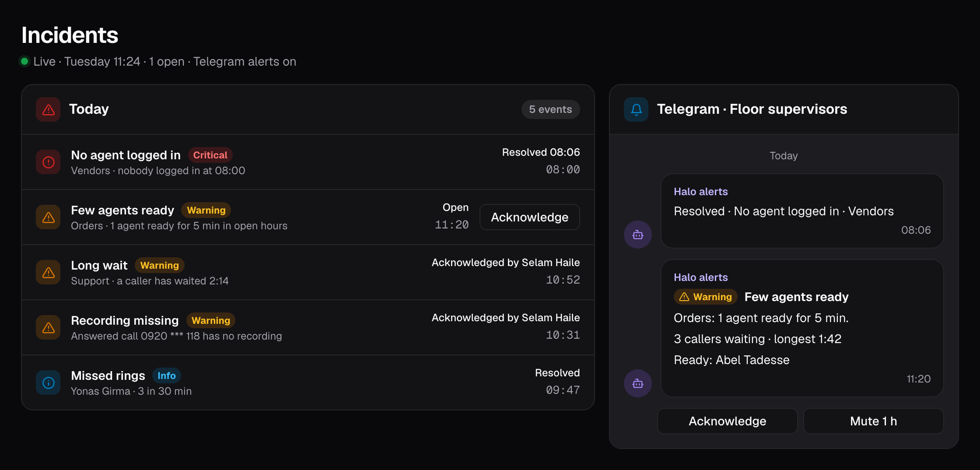Screen dimensions: 980x470
Task: Click 'Acknowledged by Selam Haile' on Long wait row
Action: [x=506, y=263]
